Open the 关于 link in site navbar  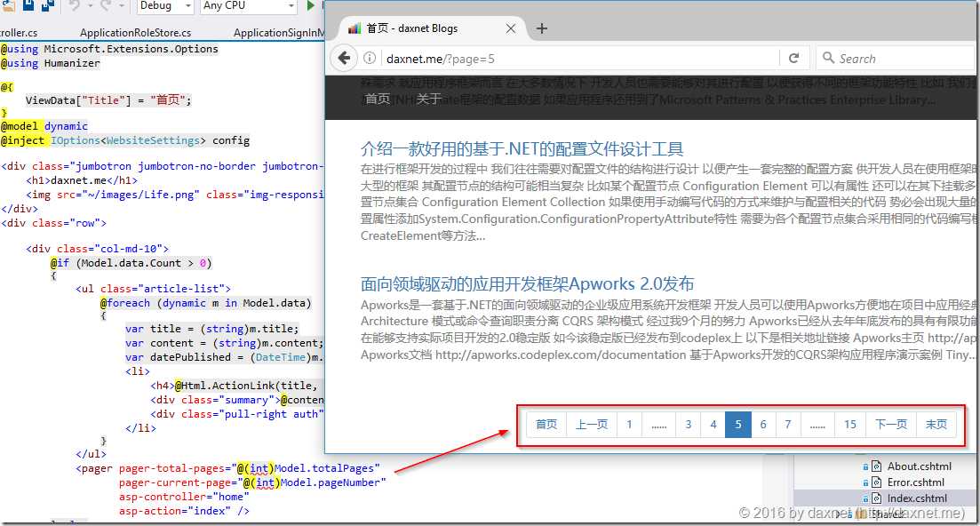point(429,99)
